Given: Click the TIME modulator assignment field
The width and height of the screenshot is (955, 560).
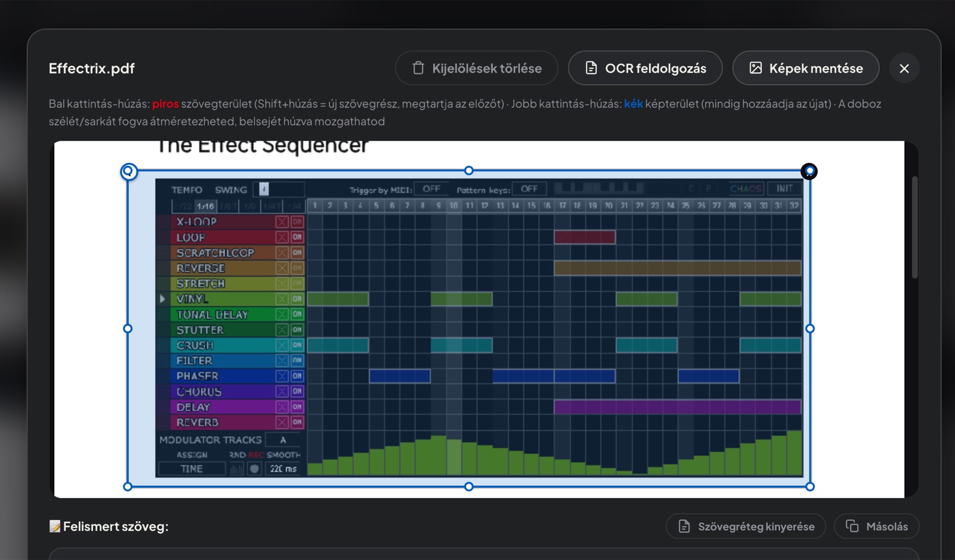Looking at the screenshot, I should 192,469.
